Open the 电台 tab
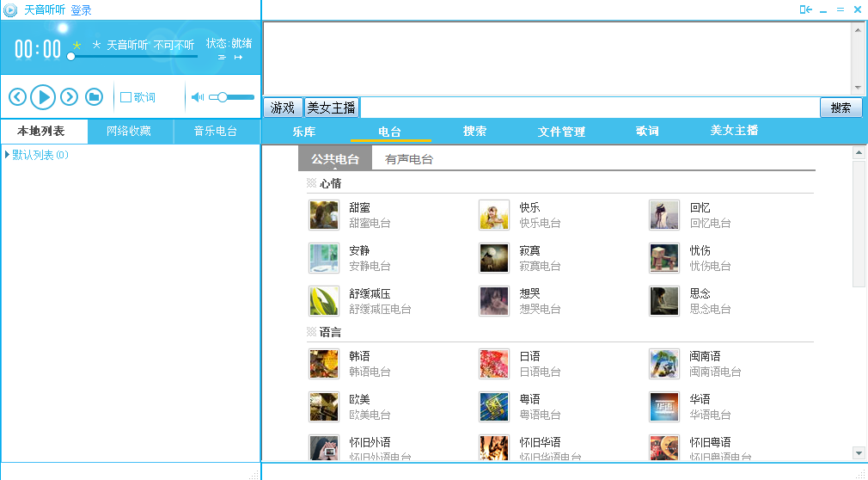 click(x=390, y=132)
